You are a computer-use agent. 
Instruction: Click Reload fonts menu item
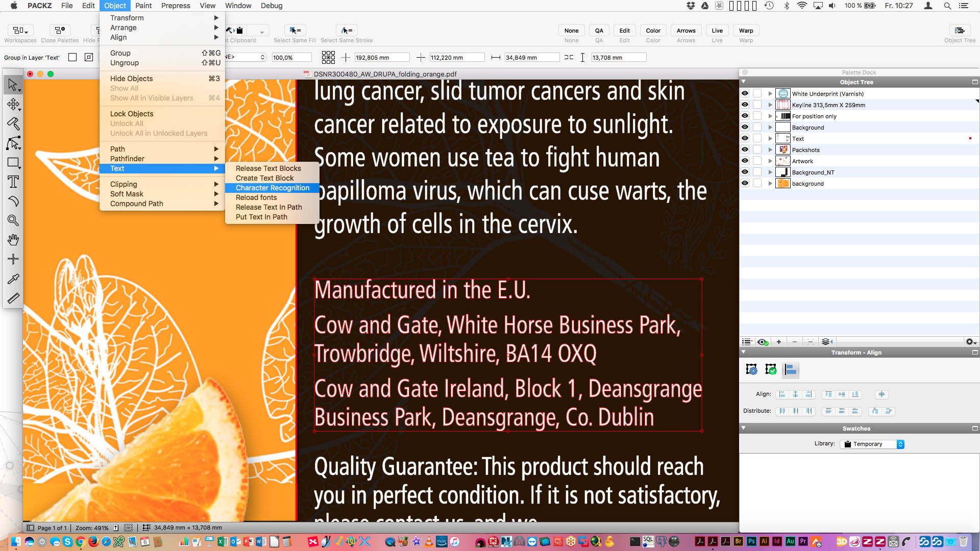[x=256, y=197]
